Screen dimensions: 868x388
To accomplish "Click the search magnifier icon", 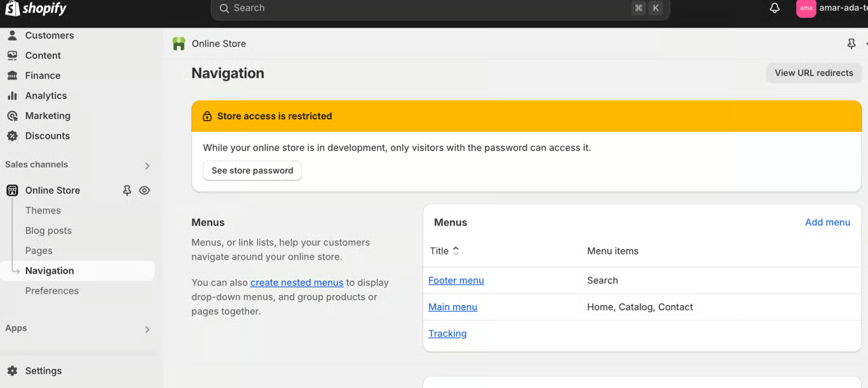I will (x=224, y=8).
